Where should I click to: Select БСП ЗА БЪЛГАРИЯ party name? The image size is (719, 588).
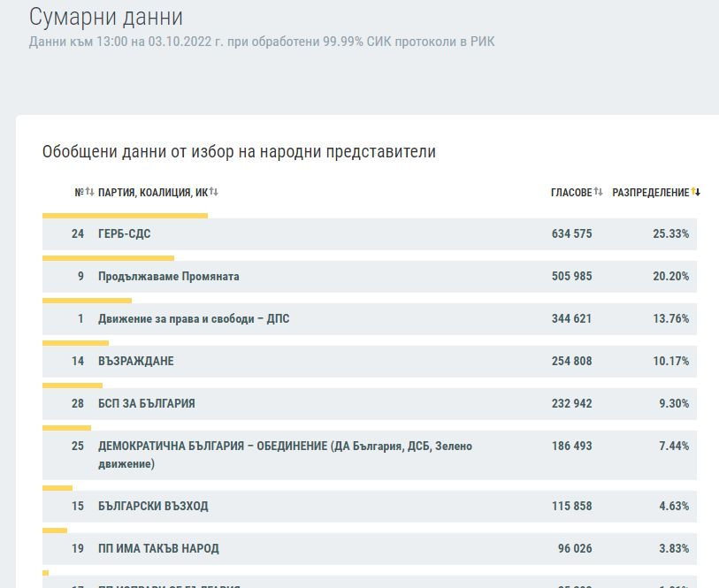coord(146,404)
